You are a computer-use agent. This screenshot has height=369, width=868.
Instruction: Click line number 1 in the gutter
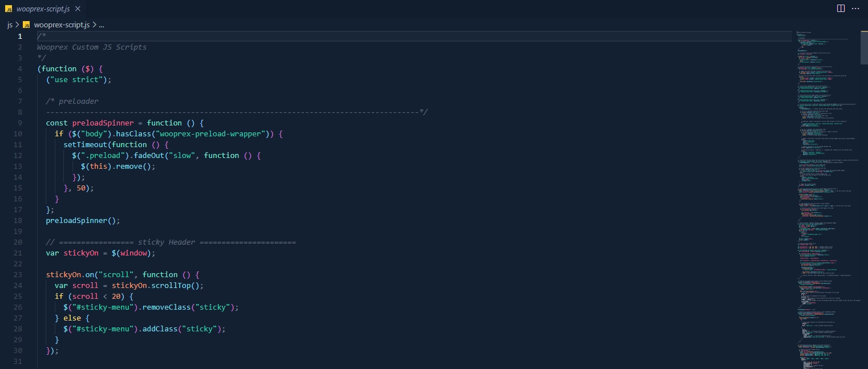click(19, 37)
